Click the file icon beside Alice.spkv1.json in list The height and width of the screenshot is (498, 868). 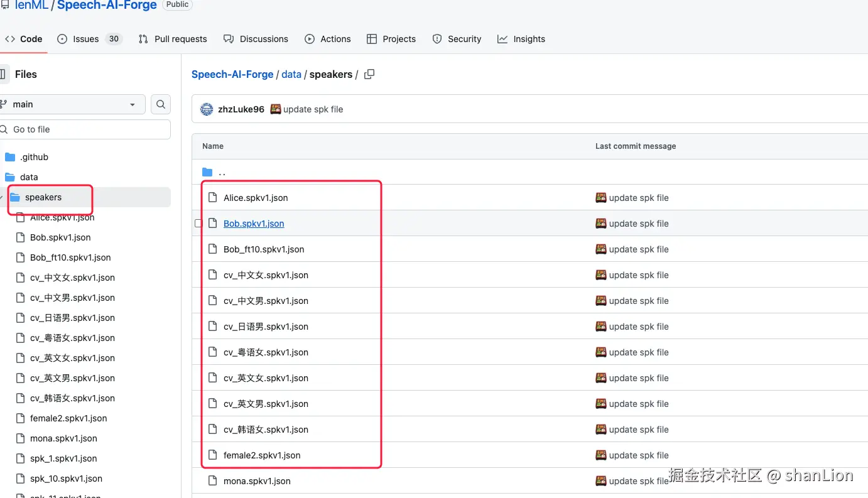pyautogui.click(x=212, y=198)
